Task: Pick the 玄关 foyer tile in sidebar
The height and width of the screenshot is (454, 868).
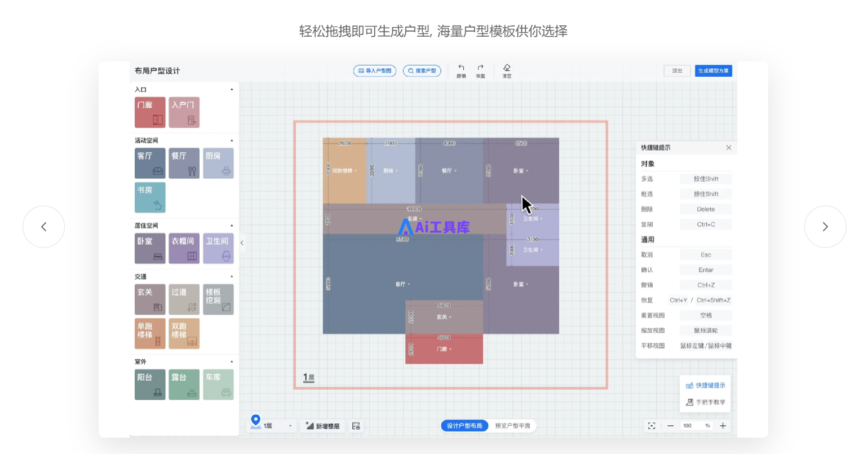Action: click(x=150, y=299)
